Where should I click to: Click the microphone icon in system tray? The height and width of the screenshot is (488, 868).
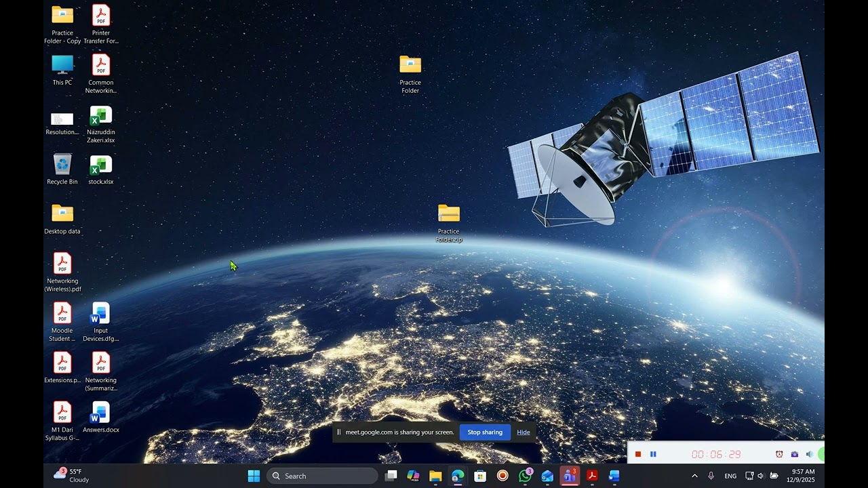(711, 476)
